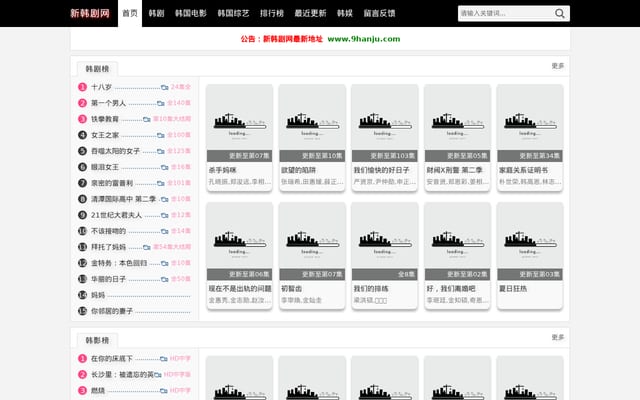Open the 第一个男人 drama link
Image resolution: width=640 pixels, height=400 pixels.
tap(108, 103)
